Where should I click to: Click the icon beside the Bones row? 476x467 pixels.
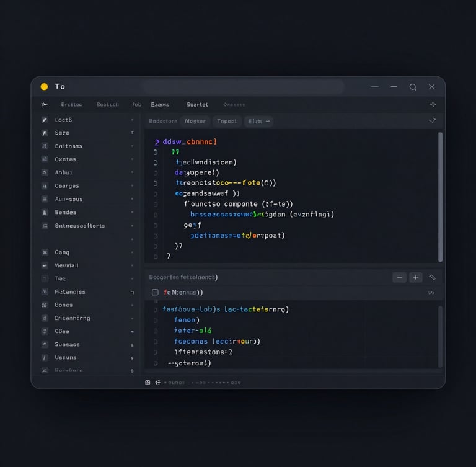tap(45, 305)
